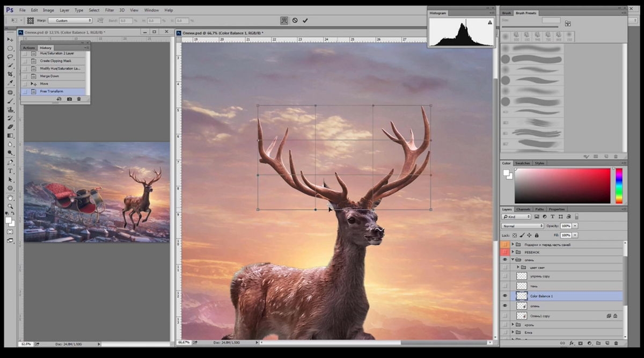Create a new layer icon
This screenshot has height=358, width=644.
point(606,342)
